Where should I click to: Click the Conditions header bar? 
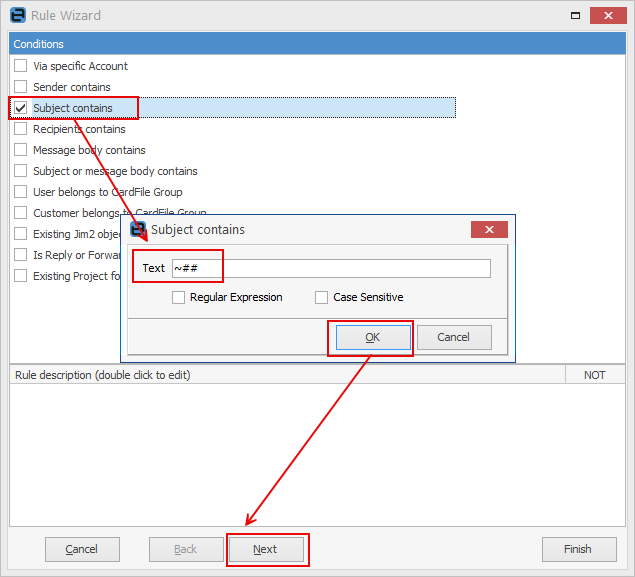pos(318,44)
